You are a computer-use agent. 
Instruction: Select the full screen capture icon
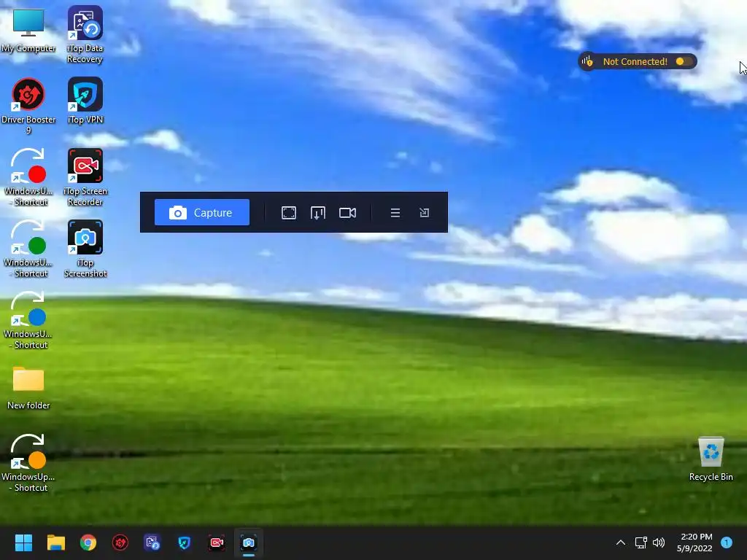pos(289,213)
